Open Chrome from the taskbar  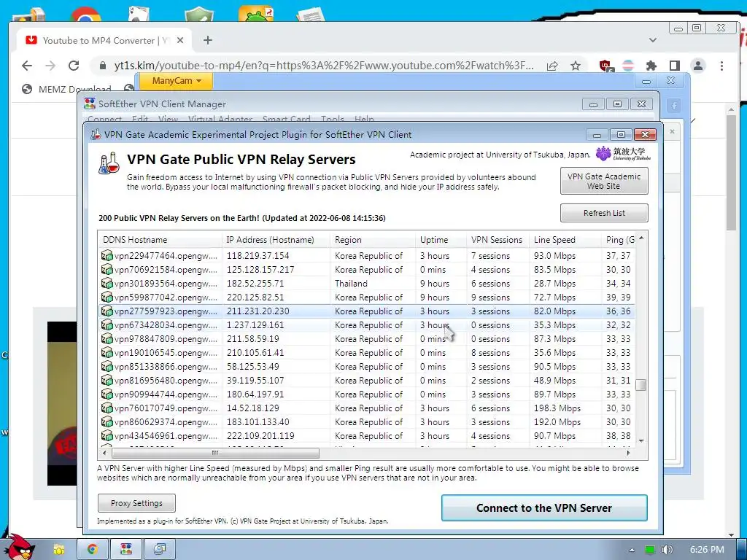[x=92, y=549]
